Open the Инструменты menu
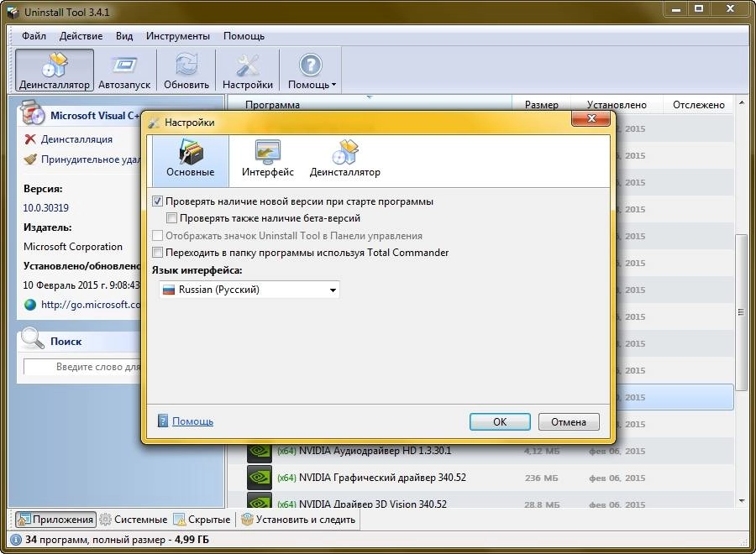The height and width of the screenshot is (554, 756). point(178,36)
